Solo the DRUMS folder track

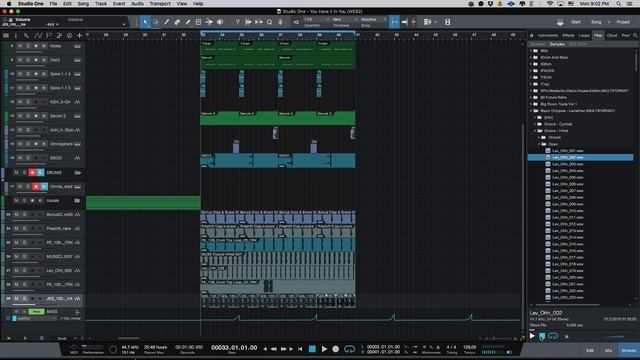click(24, 173)
